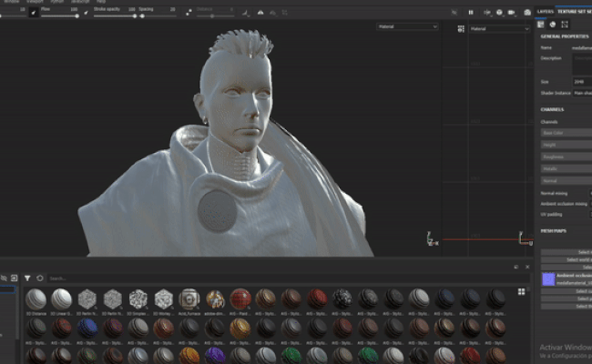
Task: Expand the Base Color channel dropdown
Action: coord(566,133)
